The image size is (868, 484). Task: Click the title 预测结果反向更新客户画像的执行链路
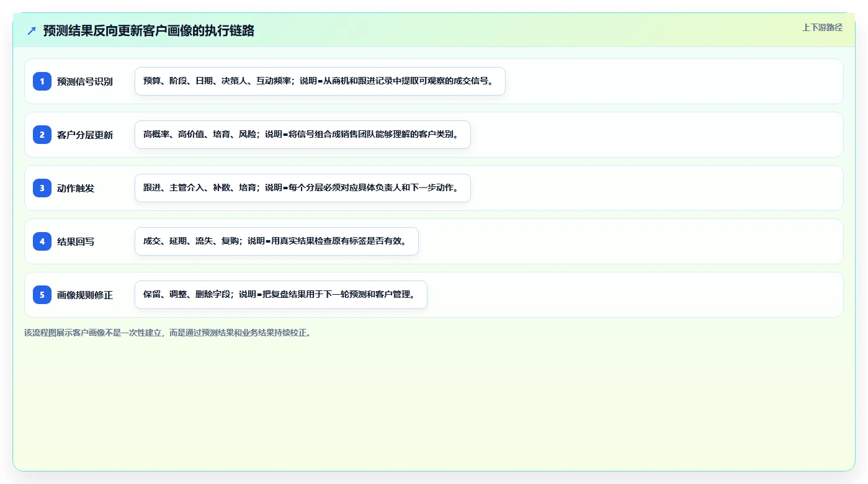click(149, 31)
